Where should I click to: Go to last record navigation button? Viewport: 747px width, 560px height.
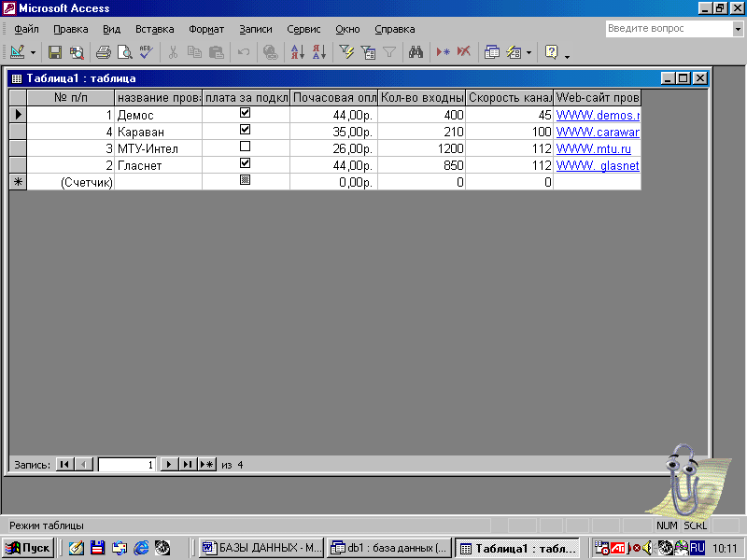[188, 464]
